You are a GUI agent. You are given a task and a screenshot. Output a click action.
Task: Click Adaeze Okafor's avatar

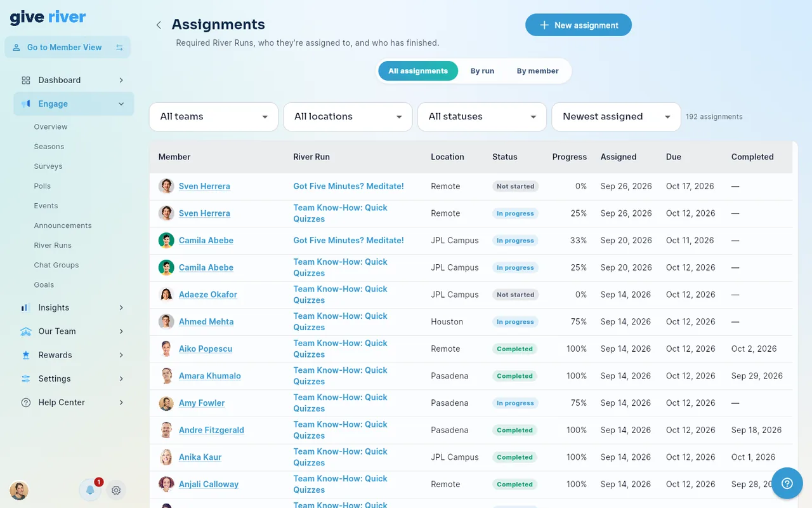coord(166,295)
